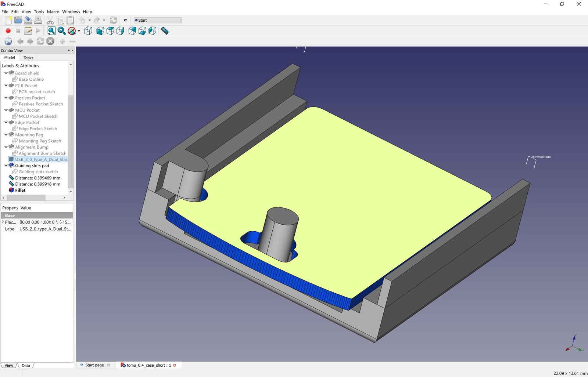
Task: Expand the Placement property row
Action: (3, 222)
